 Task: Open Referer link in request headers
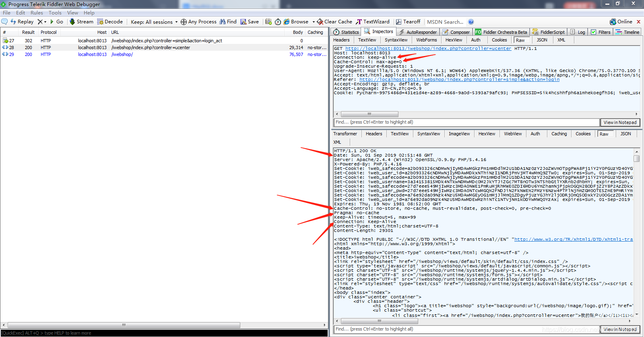tap(459, 79)
